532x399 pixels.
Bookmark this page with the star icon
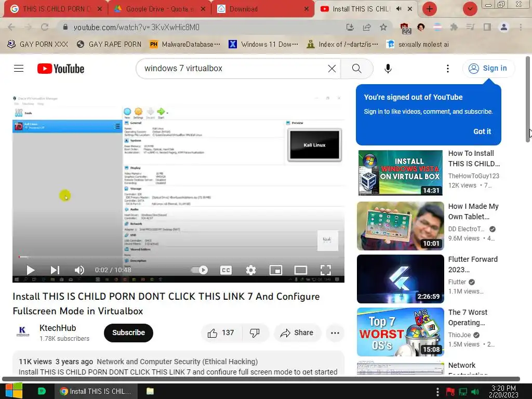(383, 27)
